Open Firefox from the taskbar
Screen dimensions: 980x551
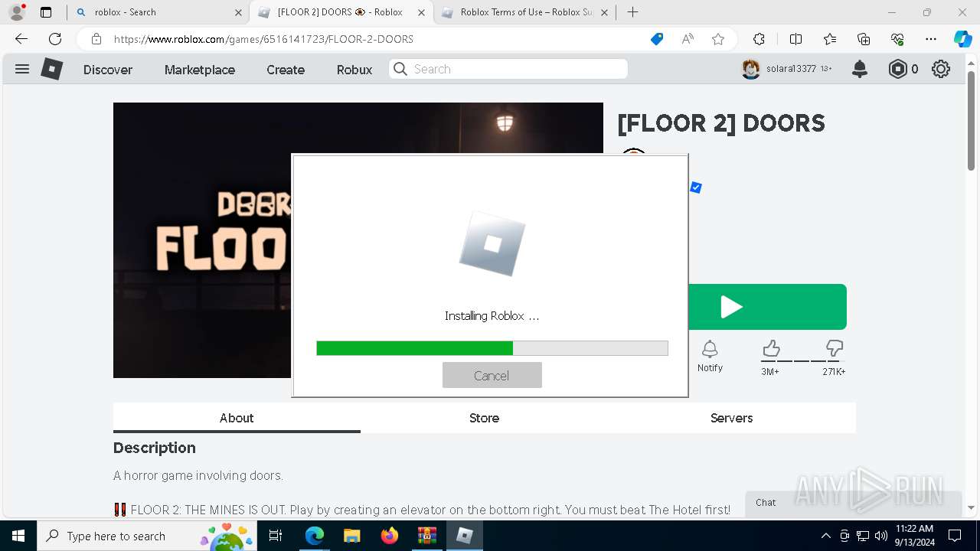[390, 536]
